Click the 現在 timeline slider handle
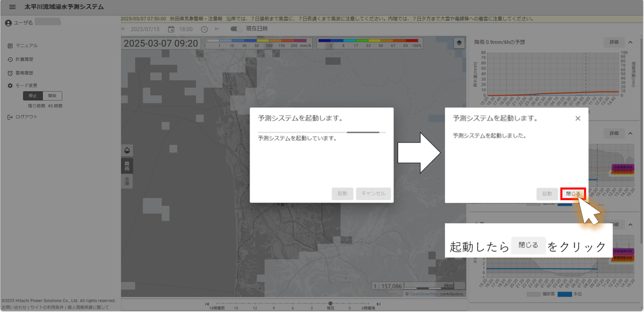The width and height of the screenshot is (644, 312). pyautogui.click(x=330, y=304)
